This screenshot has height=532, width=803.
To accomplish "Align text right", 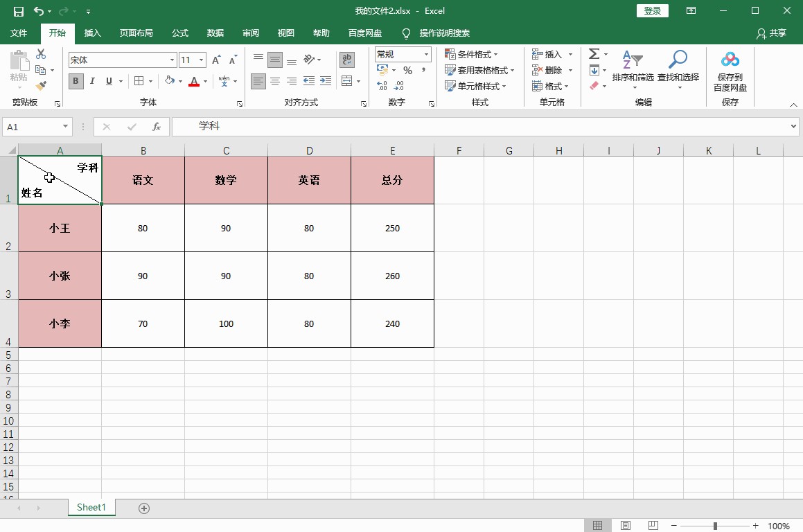I will tap(292, 81).
